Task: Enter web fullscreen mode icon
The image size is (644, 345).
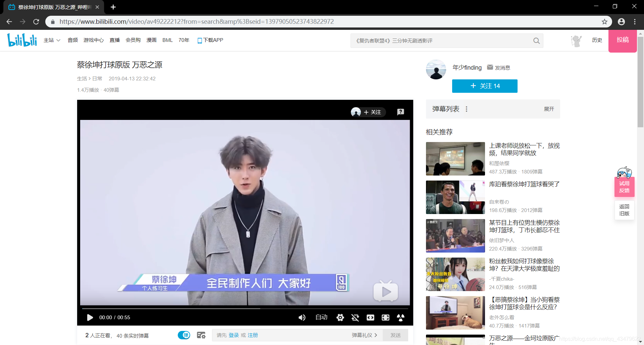Action: (385, 317)
